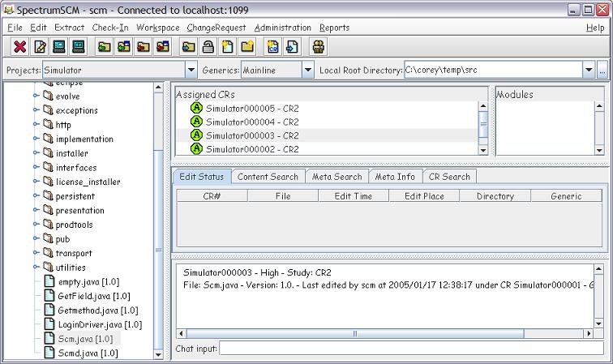Click green status icon of Simulator000003
The width and height of the screenshot is (613, 364).
click(x=196, y=135)
